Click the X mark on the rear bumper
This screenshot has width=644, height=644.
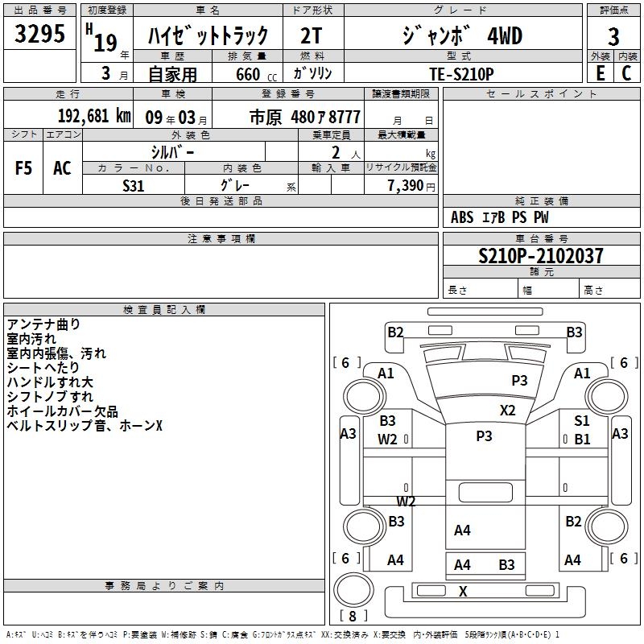point(463,592)
